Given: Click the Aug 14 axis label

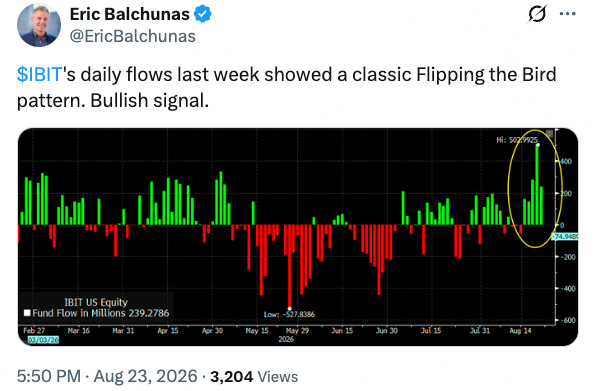Looking at the screenshot, I should click(520, 331).
